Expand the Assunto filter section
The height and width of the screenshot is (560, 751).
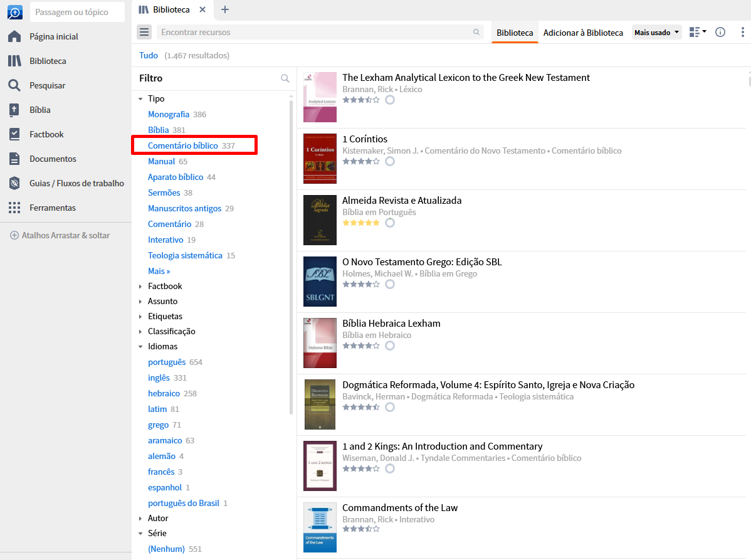pyautogui.click(x=140, y=301)
